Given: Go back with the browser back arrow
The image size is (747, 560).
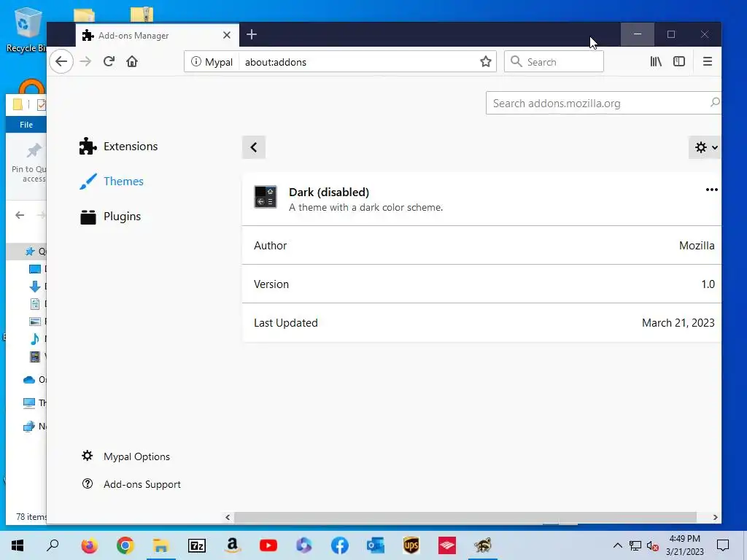Looking at the screenshot, I should (61, 61).
